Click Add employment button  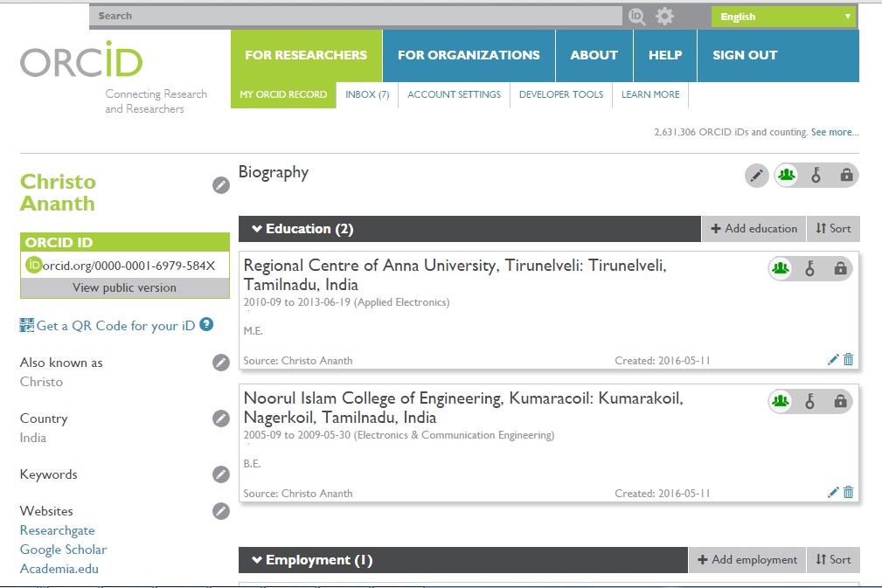[747, 560]
